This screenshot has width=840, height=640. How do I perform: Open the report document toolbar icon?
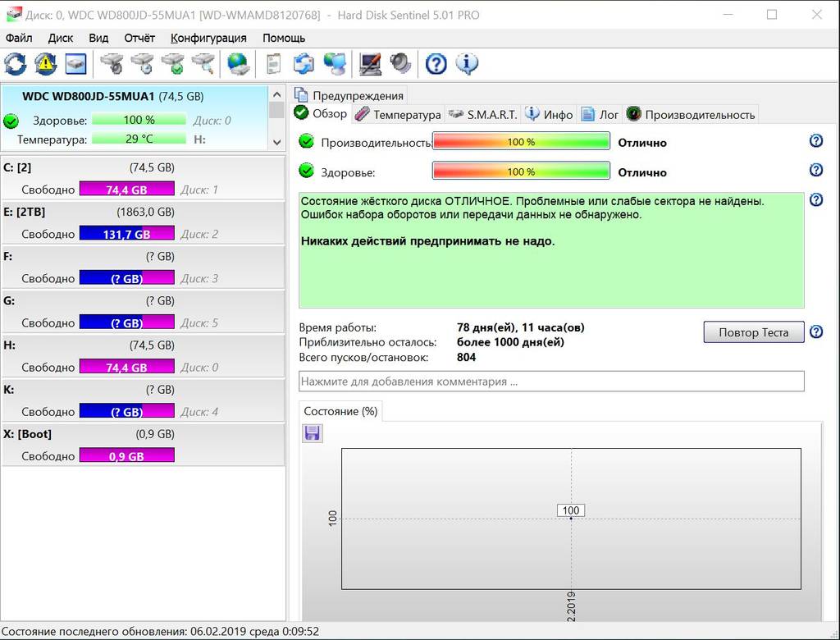pos(274,63)
